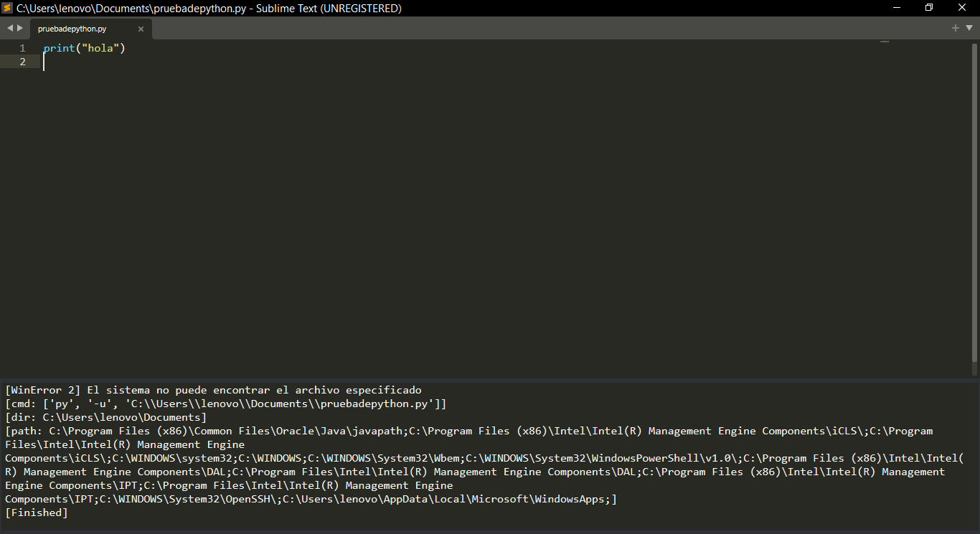
Task: Click the minimap preview of the code
Action: (x=885, y=42)
